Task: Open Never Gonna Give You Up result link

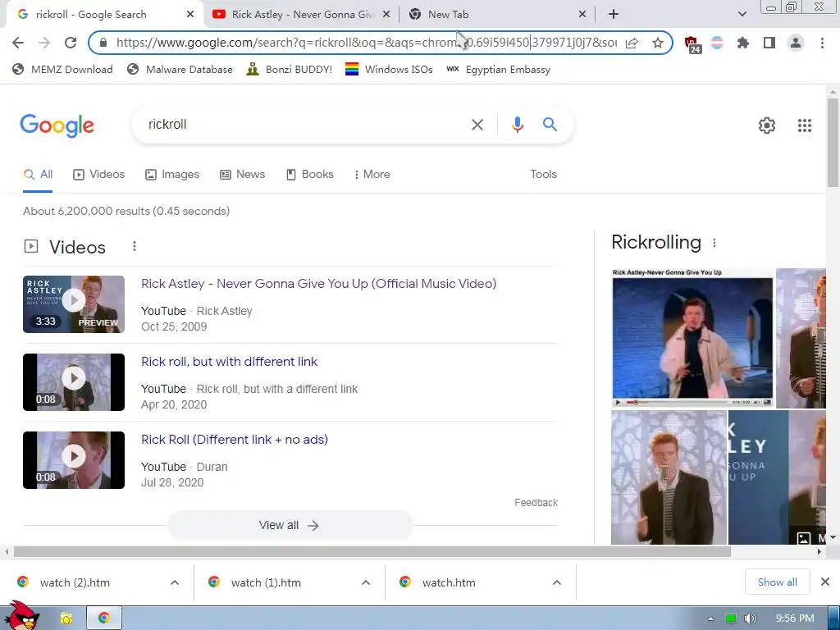Action: [x=319, y=283]
